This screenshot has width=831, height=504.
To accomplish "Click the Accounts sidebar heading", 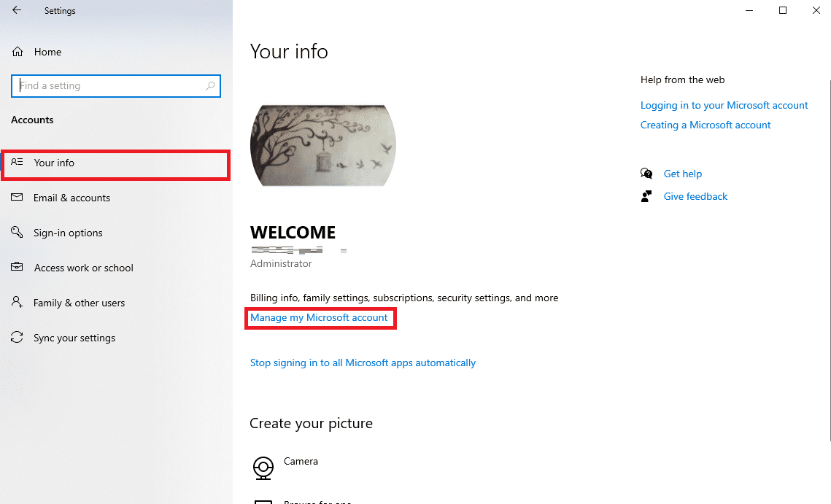I will [x=32, y=120].
